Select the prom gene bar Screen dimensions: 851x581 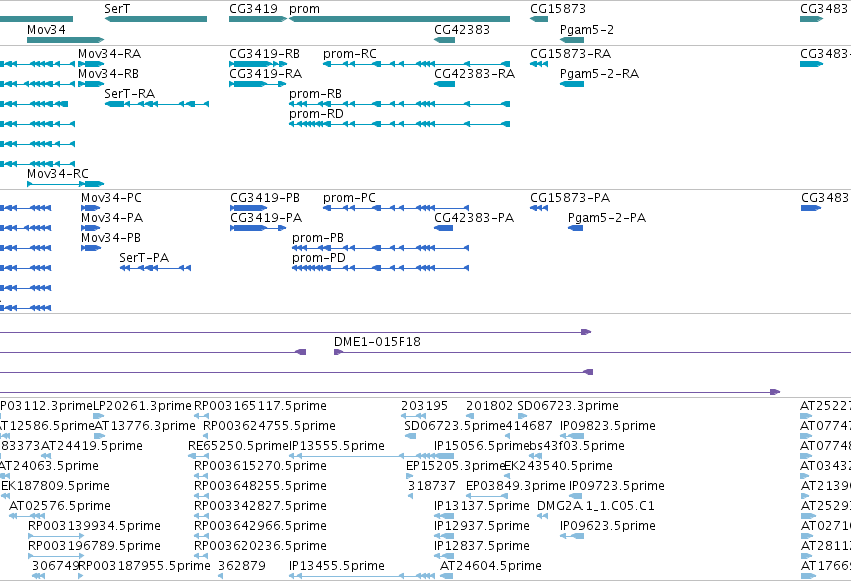[399, 19]
